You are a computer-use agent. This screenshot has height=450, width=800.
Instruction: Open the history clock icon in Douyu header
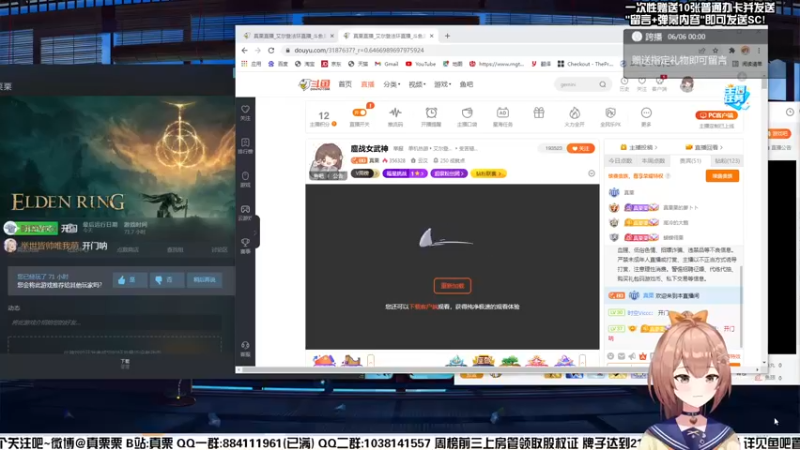click(624, 81)
